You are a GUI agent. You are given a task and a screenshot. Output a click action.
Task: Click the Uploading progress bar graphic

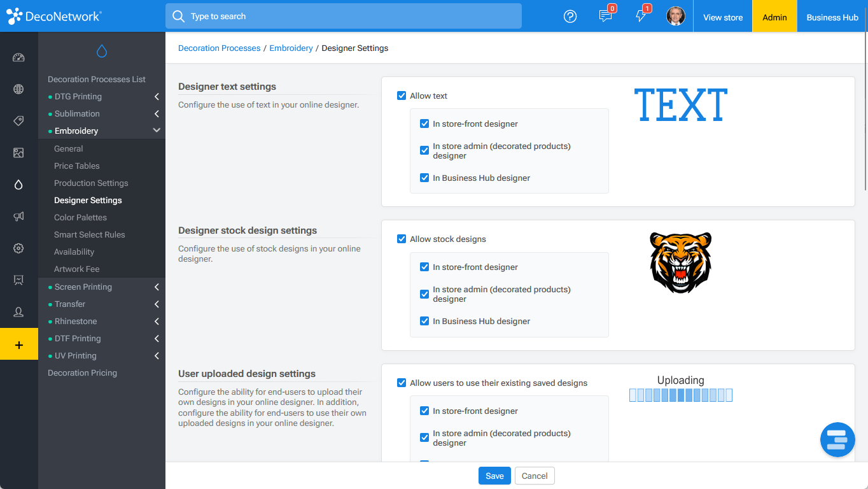pyautogui.click(x=681, y=395)
